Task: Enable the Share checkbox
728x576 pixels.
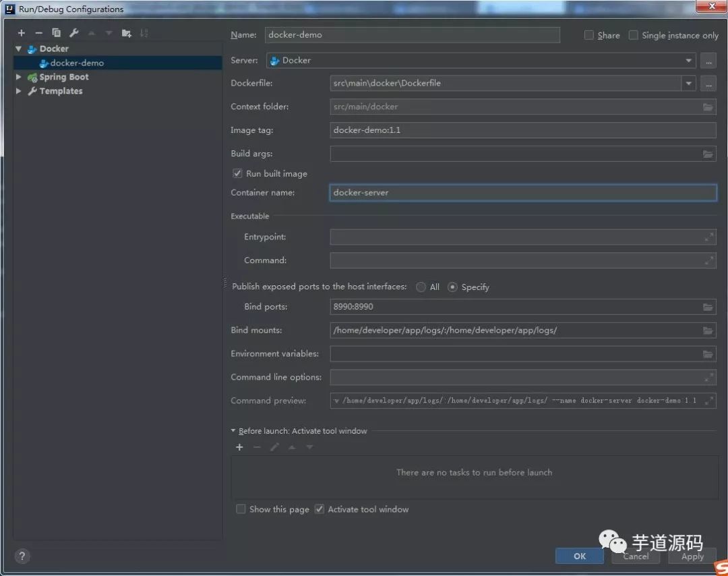Action: pos(588,35)
